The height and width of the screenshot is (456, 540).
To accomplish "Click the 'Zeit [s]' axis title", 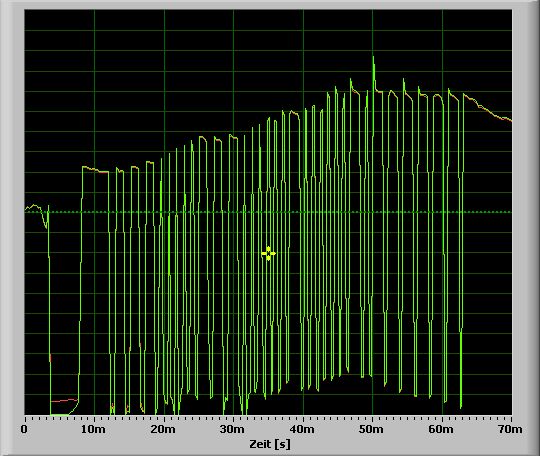I will [270, 444].
